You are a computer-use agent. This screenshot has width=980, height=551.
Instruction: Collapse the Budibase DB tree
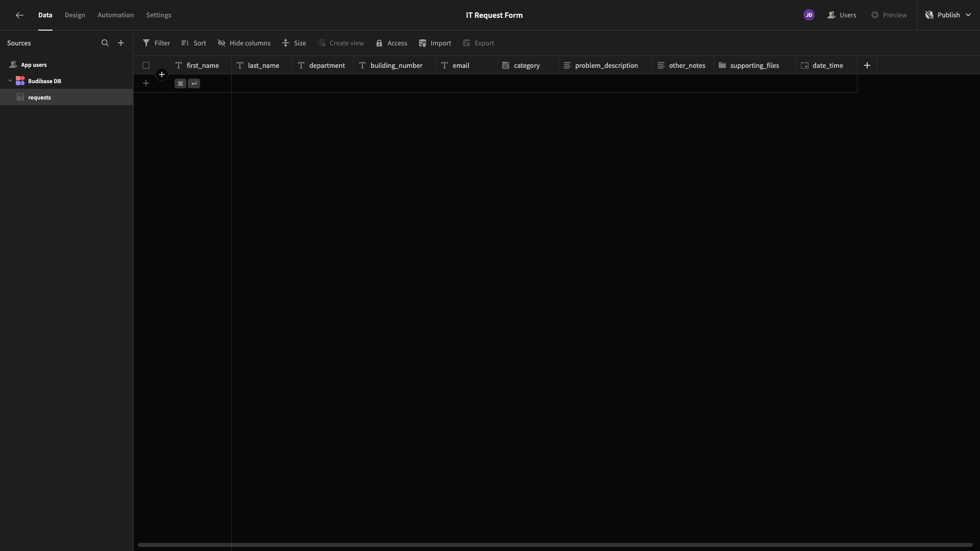(x=10, y=81)
